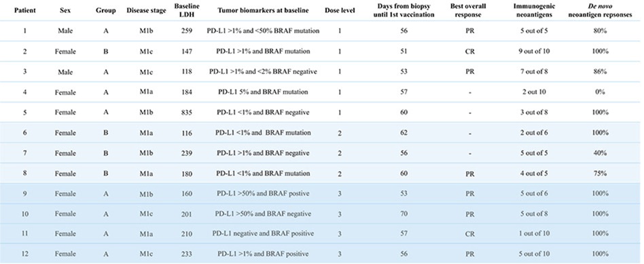Select the Baseline LDH column header
644x264 pixels.
pos(186,10)
